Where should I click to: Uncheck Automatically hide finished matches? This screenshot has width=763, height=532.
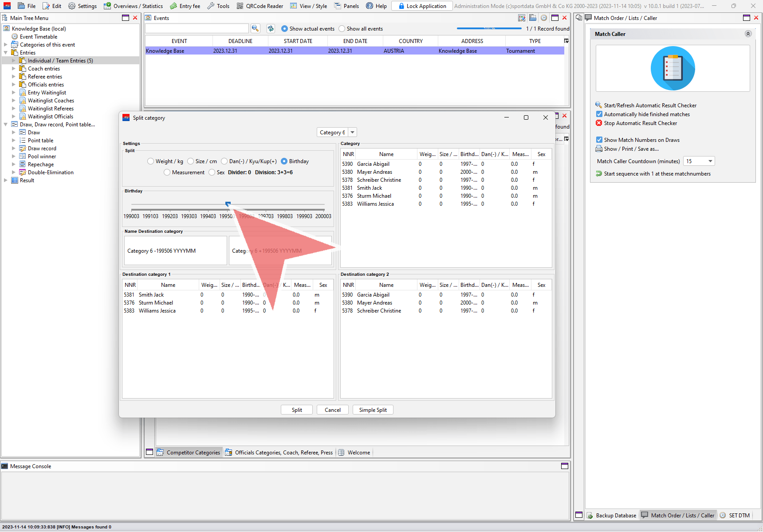pyautogui.click(x=599, y=114)
